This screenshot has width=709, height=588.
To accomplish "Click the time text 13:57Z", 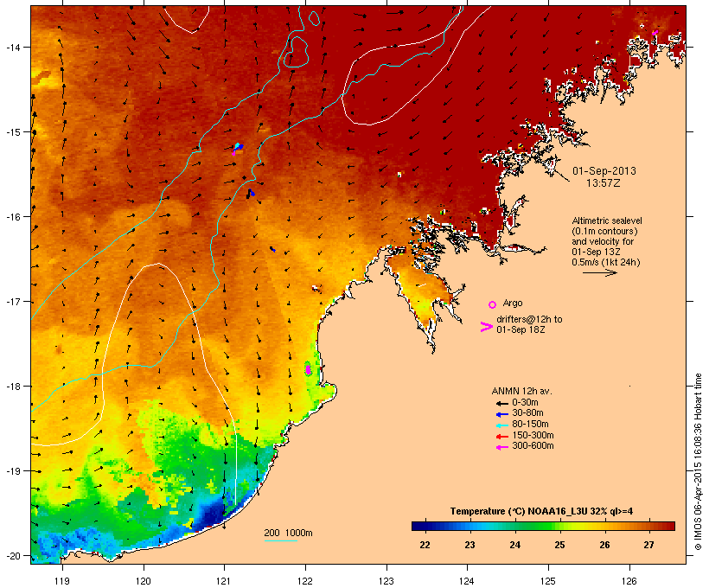I will pyautogui.click(x=604, y=182).
